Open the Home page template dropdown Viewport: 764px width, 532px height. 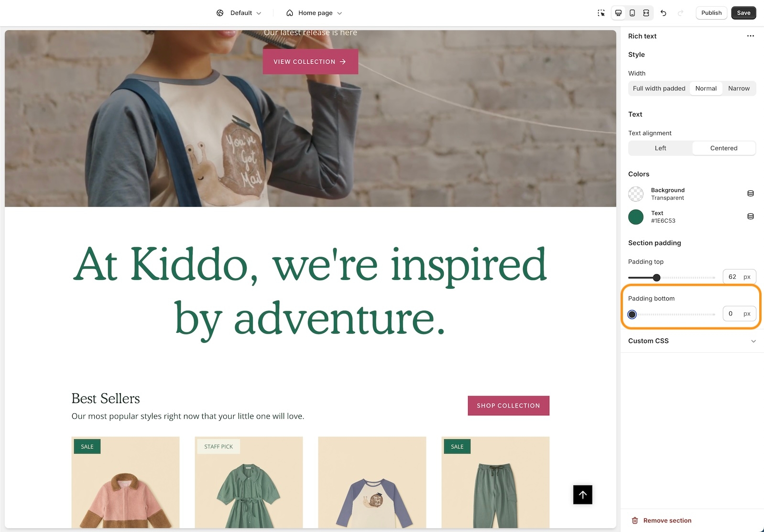(314, 13)
